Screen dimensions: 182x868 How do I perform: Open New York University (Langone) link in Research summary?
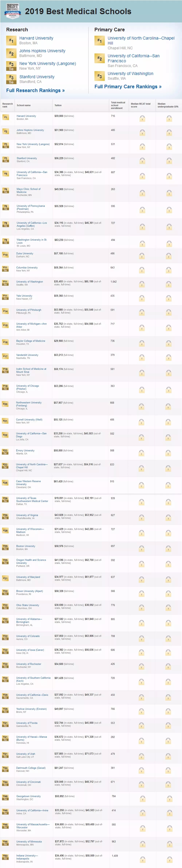48,63
